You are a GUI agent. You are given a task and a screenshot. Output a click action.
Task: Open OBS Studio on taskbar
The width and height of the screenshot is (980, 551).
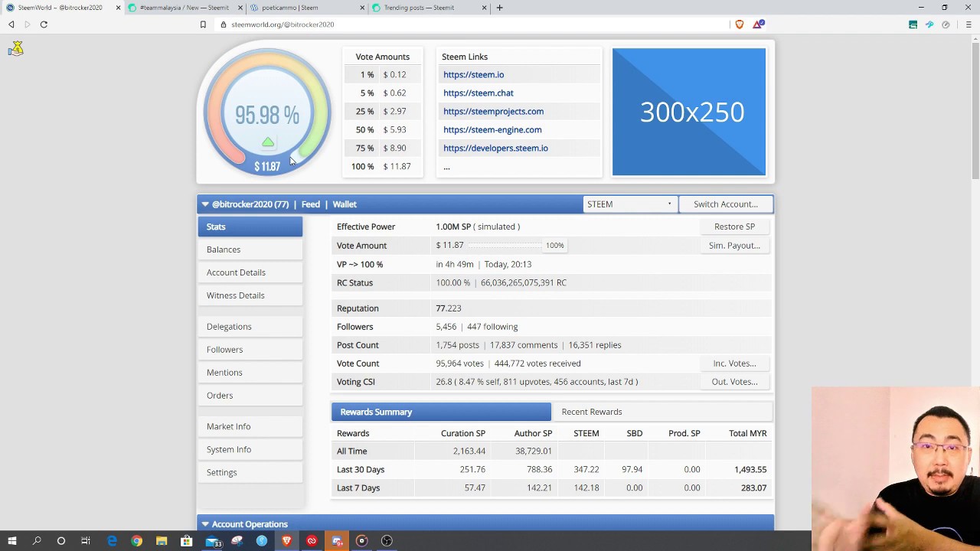(387, 541)
